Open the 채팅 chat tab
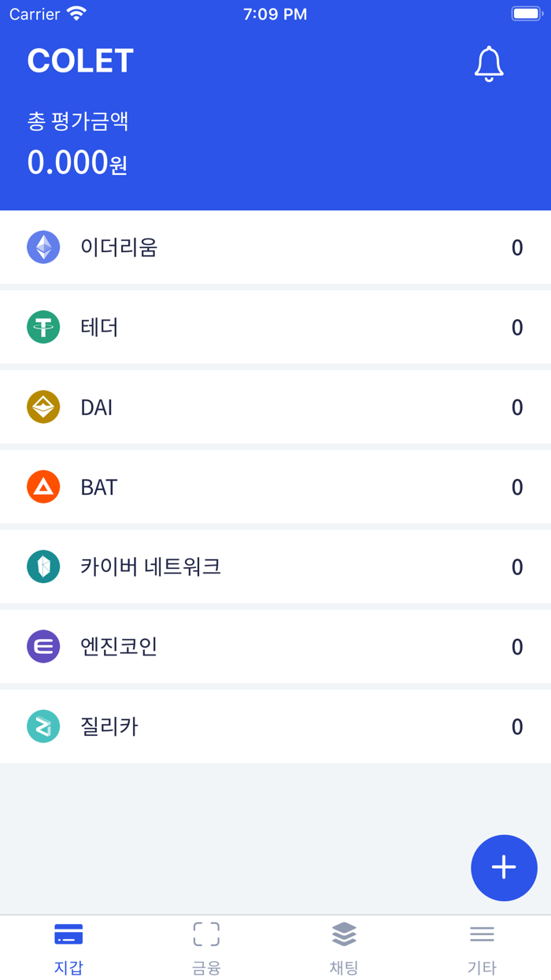Image resolution: width=551 pixels, height=980 pixels. point(344,948)
